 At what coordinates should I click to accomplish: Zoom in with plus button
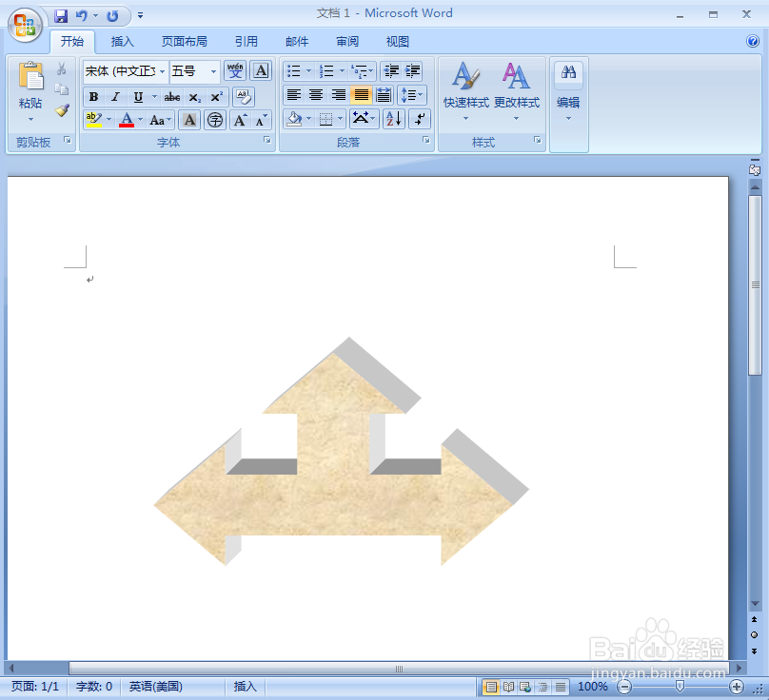click(x=736, y=687)
